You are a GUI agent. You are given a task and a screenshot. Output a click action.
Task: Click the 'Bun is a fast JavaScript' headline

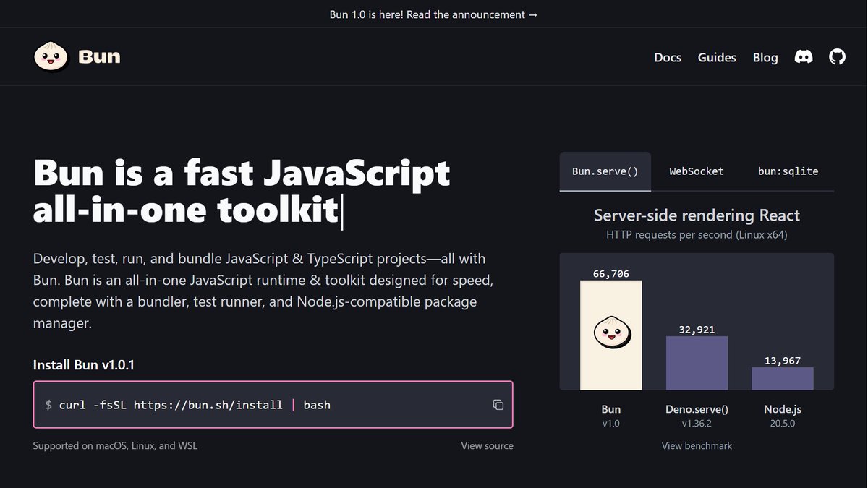click(x=242, y=173)
